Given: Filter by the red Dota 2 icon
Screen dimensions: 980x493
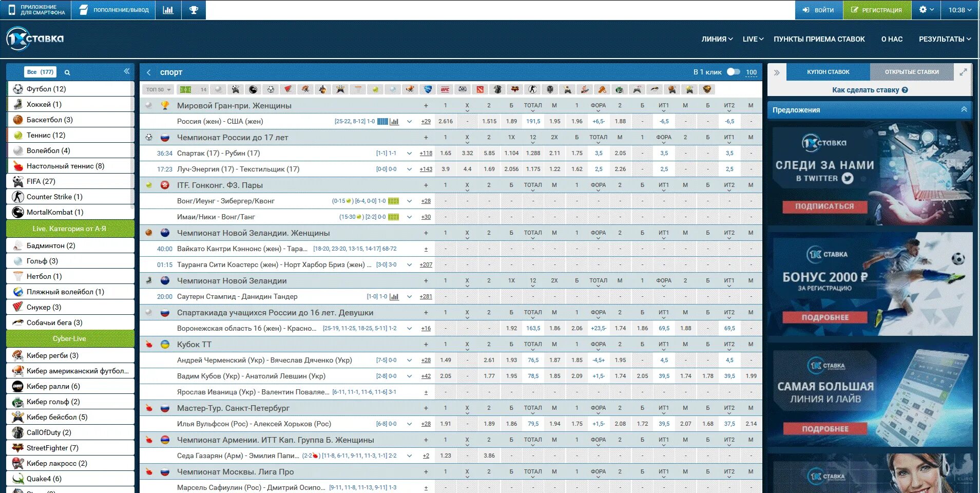Looking at the screenshot, I should pos(480,89).
